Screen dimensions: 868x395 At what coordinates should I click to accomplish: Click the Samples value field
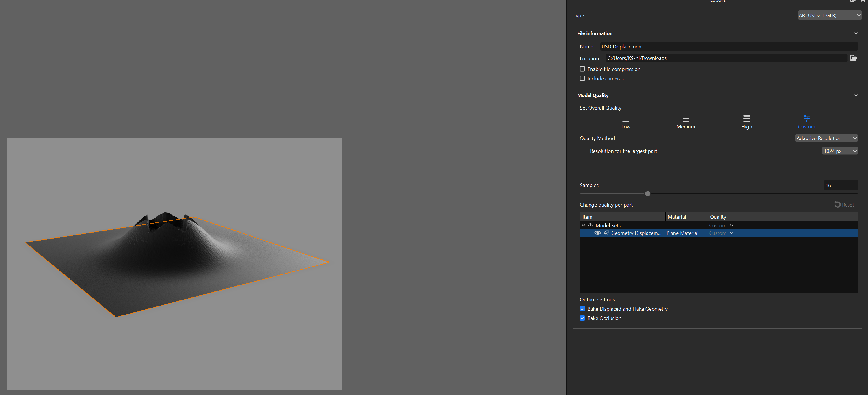pyautogui.click(x=841, y=185)
